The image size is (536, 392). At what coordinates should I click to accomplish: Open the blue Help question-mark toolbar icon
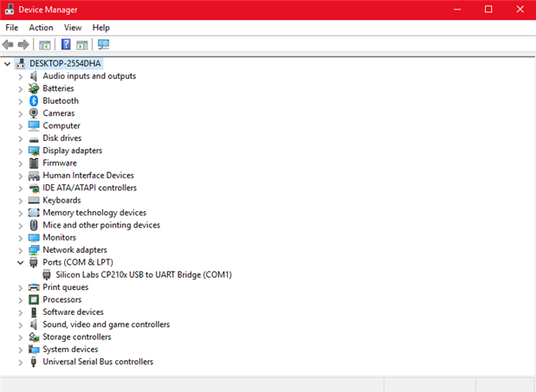tap(66, 44)
